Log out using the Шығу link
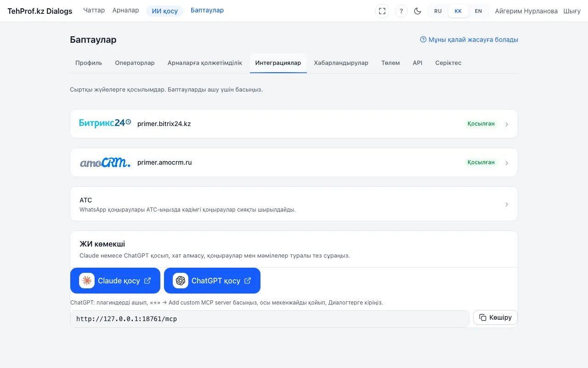Screen dimensions: 588x368 (x=572, y=11)
